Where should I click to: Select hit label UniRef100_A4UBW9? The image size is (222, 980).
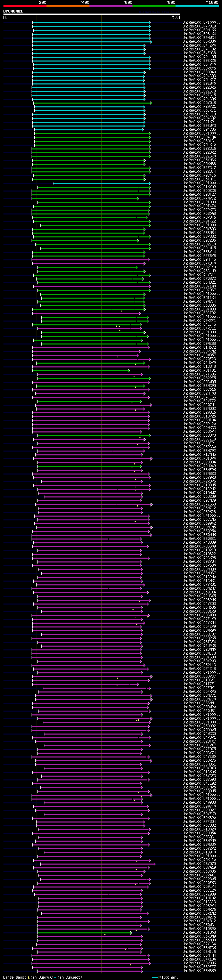199,543
